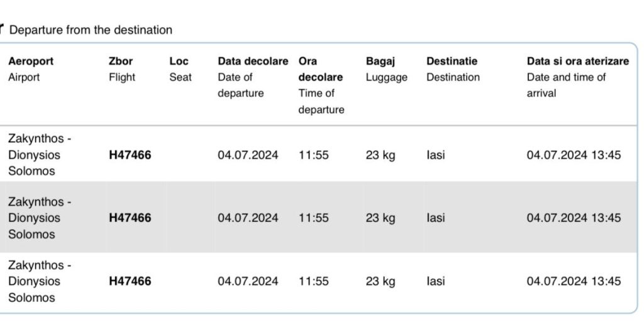Viewport: 644px width, 324px height.
Task: Click the Aeroport column header
Action: (31, 69)
